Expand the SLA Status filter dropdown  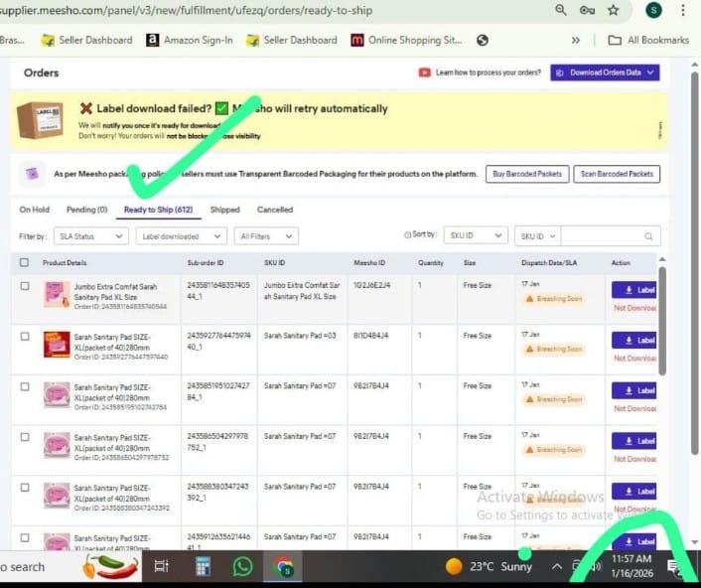[89, 236]
